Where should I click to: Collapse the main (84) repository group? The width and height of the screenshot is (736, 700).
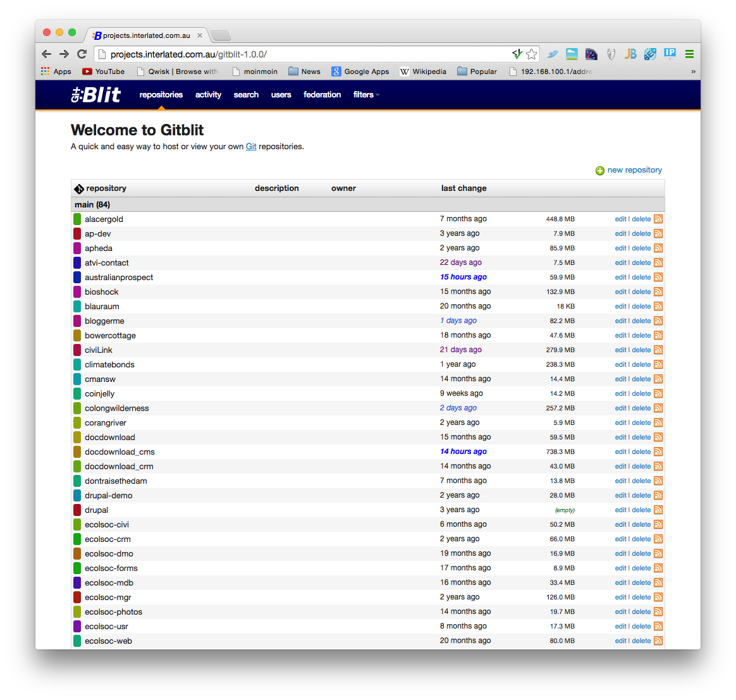[92, 204]
